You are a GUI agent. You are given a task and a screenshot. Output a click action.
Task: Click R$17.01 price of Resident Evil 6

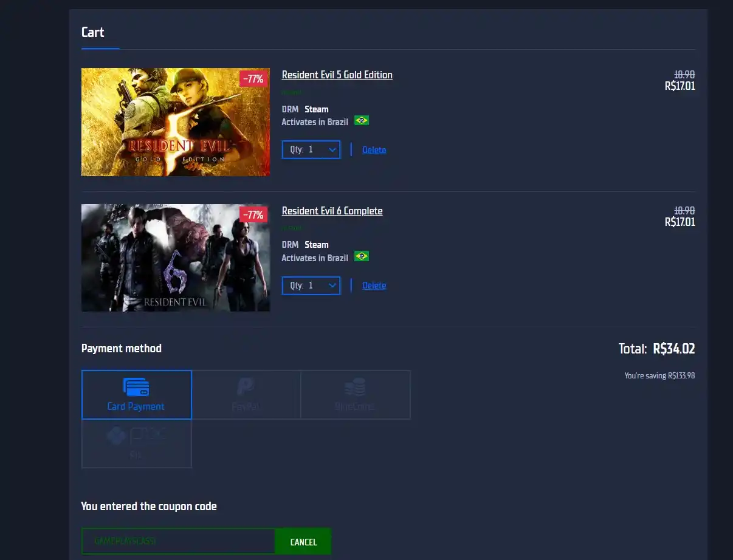tap(680, 222)
